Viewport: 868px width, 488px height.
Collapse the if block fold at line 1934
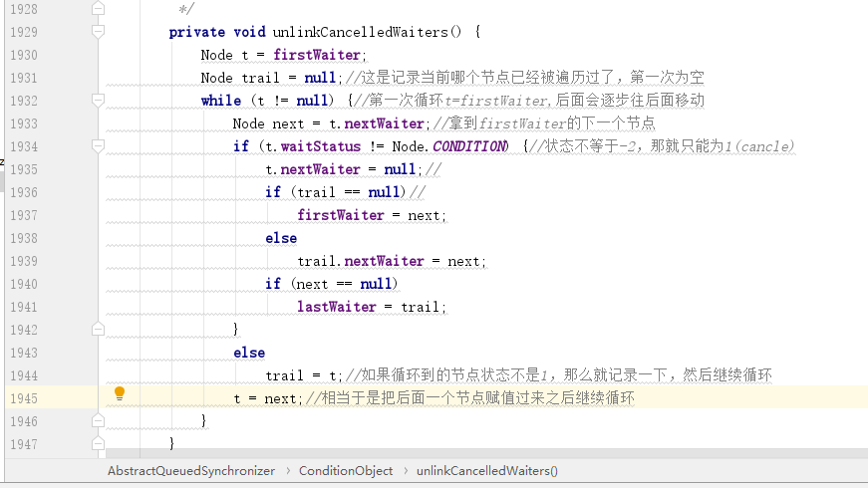click(98, 146)
